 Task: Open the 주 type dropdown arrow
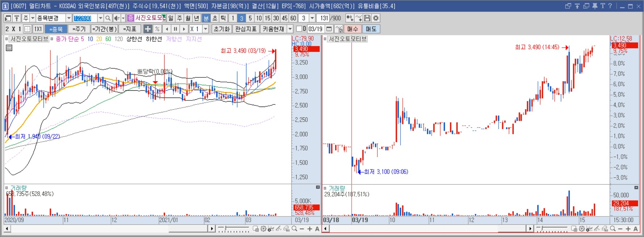point(33,18)
